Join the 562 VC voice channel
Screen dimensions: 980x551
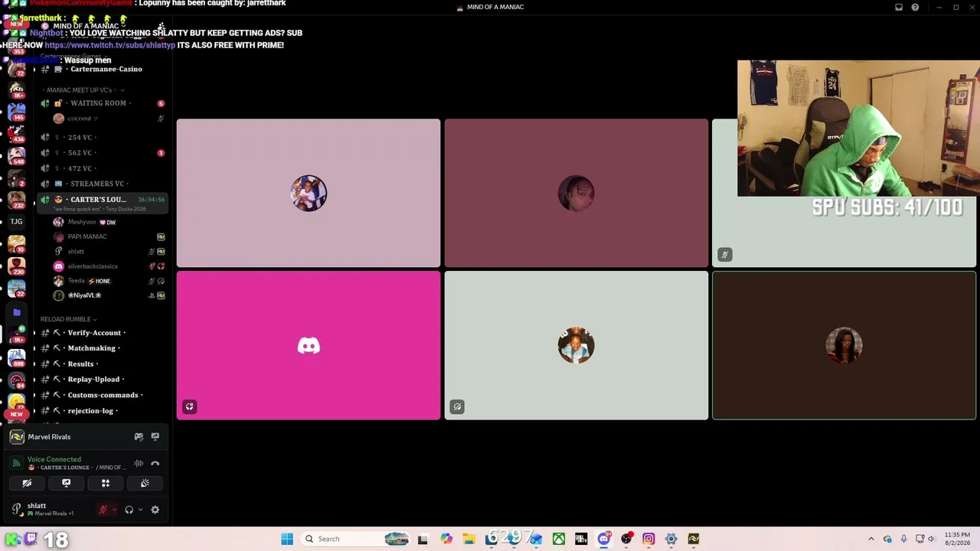point(103,153)
